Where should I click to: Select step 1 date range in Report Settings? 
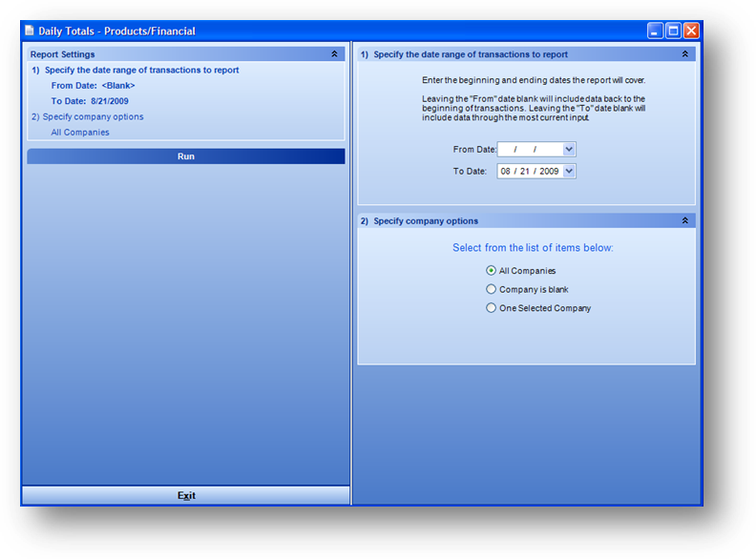click(x=136, y=70)
